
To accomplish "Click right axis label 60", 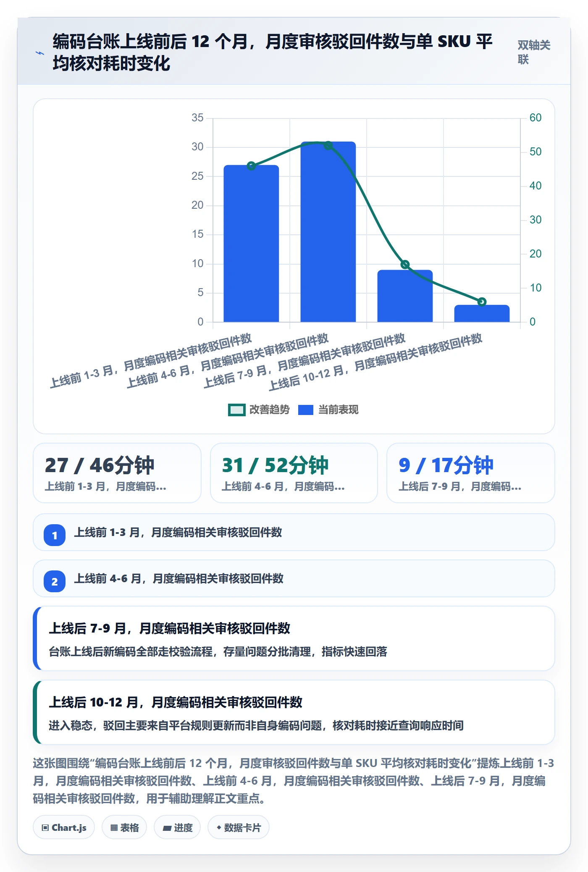I will coord(535,118).
